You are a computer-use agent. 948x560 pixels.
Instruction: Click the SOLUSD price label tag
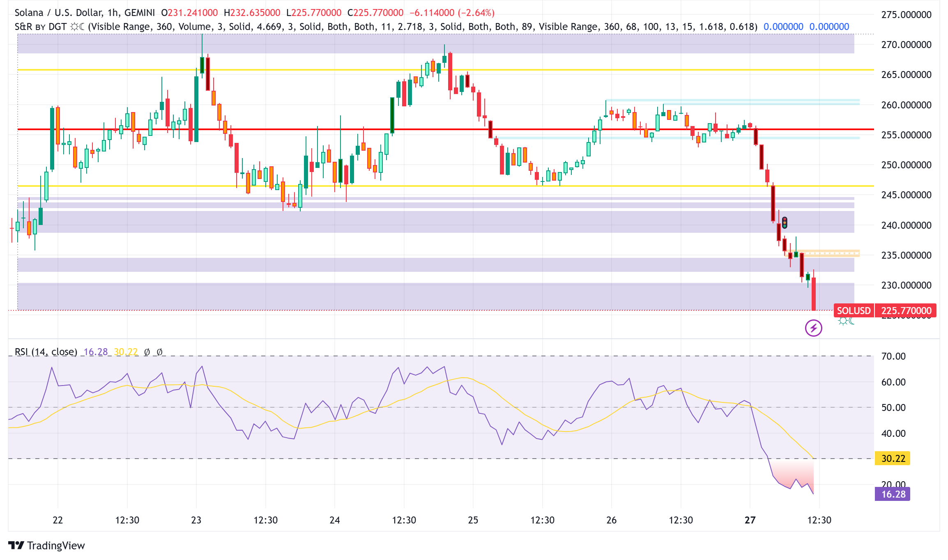(854, 311)
